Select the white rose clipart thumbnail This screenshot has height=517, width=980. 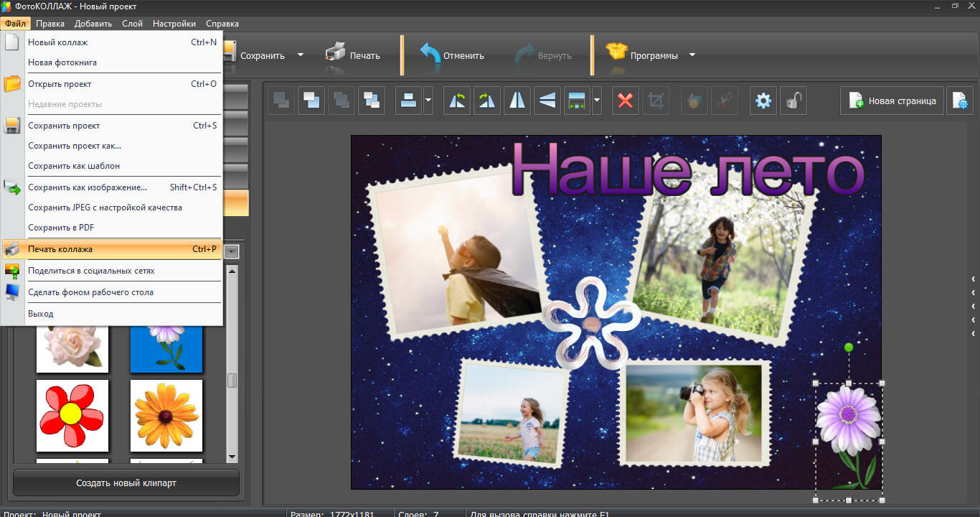(72, 349)
